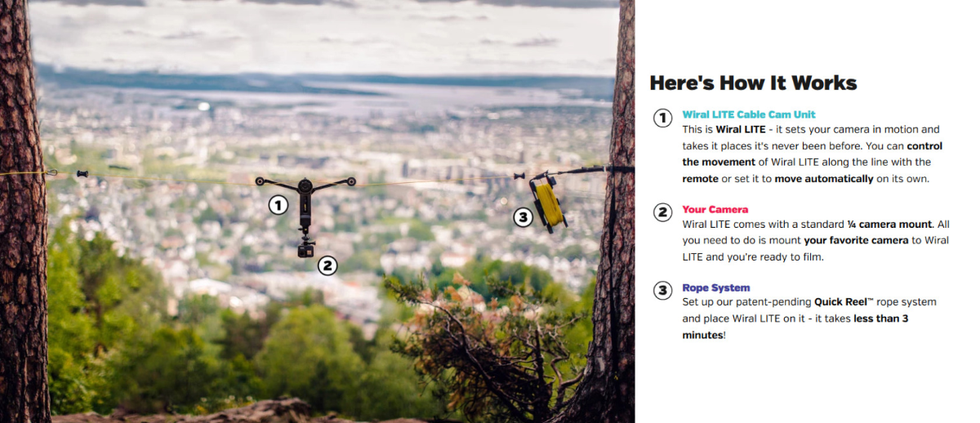Open the Rope System heading

pos(715,287)
